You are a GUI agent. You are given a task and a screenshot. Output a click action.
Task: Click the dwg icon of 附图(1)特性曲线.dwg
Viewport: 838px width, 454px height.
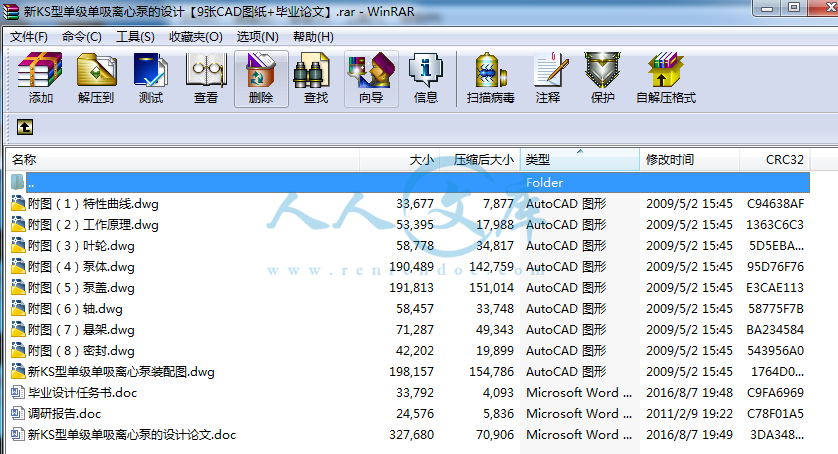click(18, 203)
